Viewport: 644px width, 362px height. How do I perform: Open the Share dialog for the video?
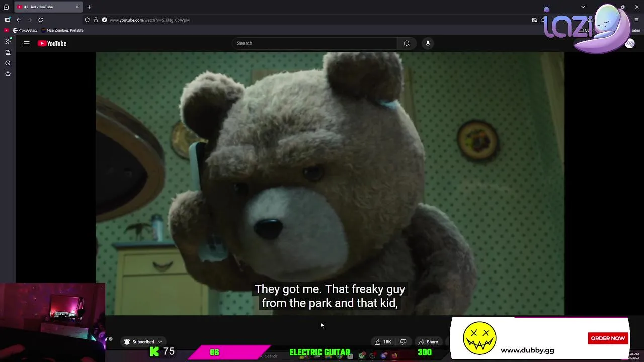(x=428, y=342)
